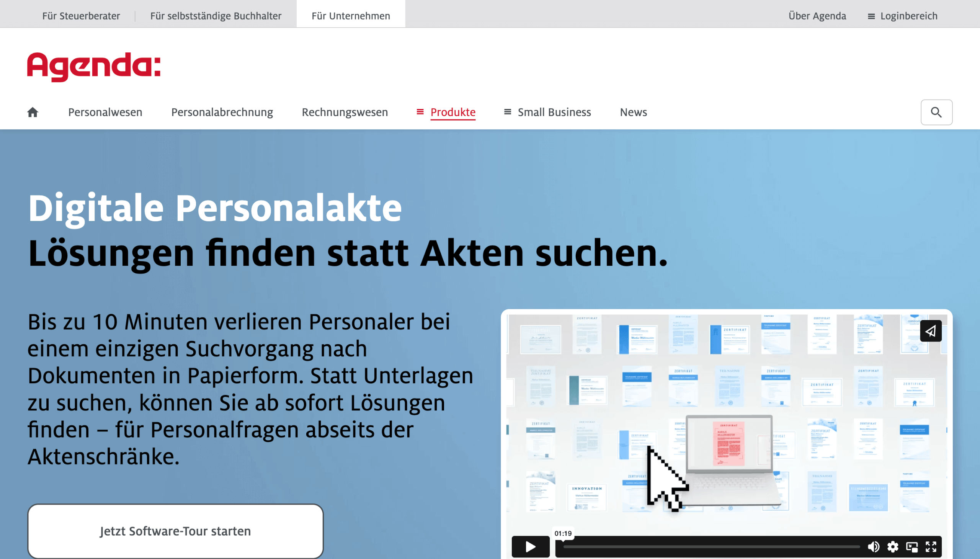Image resolution: width=980 pixels, height=559 pixels.
Task: Open Personalabrechnung menu item
Action: (x=222, y=112)
